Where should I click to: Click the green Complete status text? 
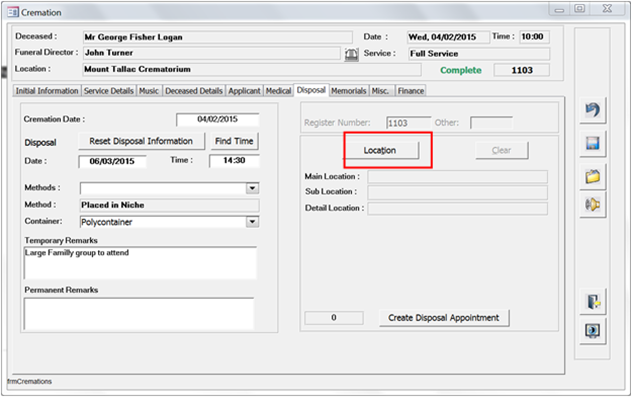pyautogui.click(x=461, y=70)
